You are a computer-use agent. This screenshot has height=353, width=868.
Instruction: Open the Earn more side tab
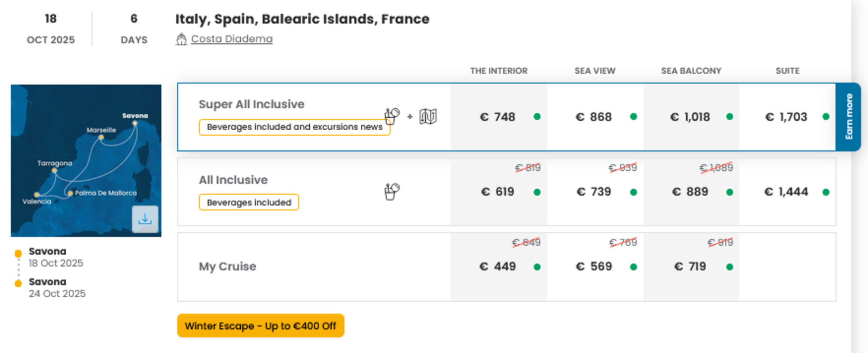coord(848,116)
